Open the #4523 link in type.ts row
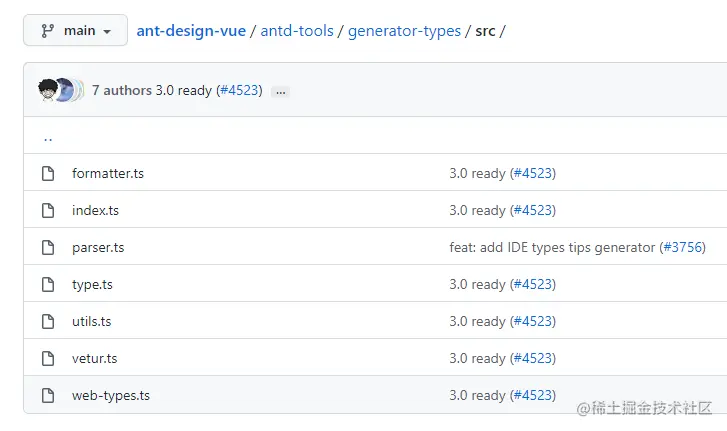The width and height of the screenshot is (727, 431). (533, 285)
